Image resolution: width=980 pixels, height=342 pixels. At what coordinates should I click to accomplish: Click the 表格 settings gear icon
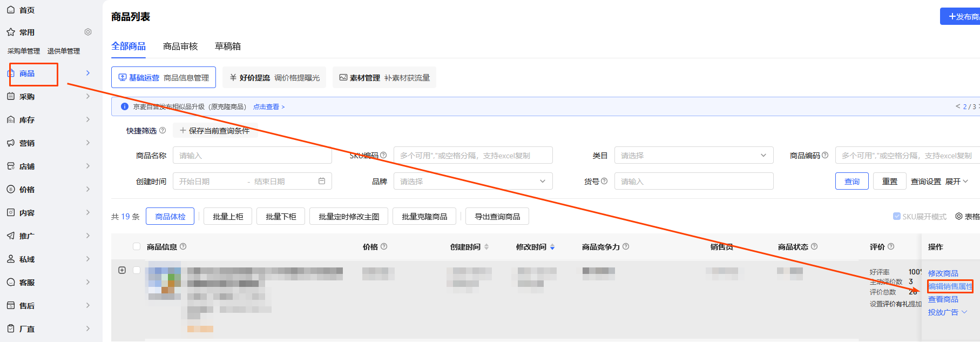(x=959, y=216)
